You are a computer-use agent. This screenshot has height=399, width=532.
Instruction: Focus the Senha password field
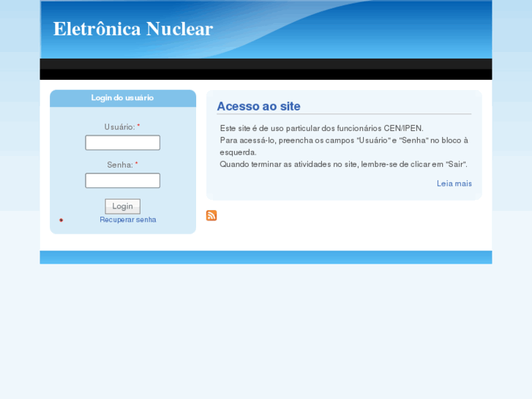[122, 181]
